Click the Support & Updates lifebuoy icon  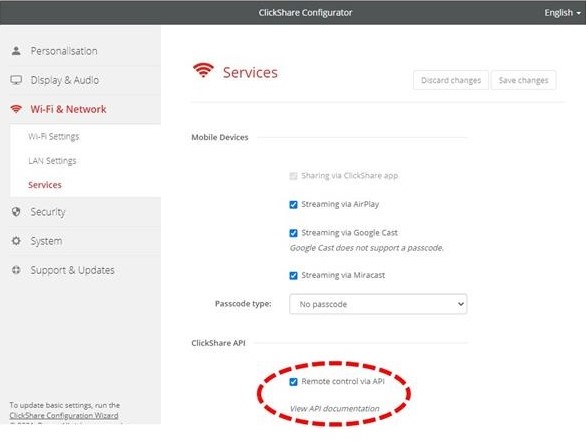pyautogui.click(x=16, y=270)
